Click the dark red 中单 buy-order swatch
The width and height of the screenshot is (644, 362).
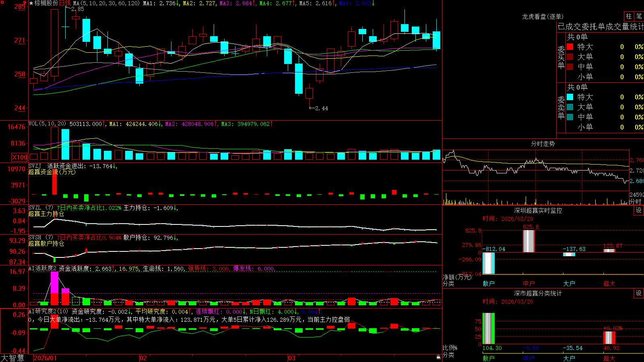coord(570,67)
